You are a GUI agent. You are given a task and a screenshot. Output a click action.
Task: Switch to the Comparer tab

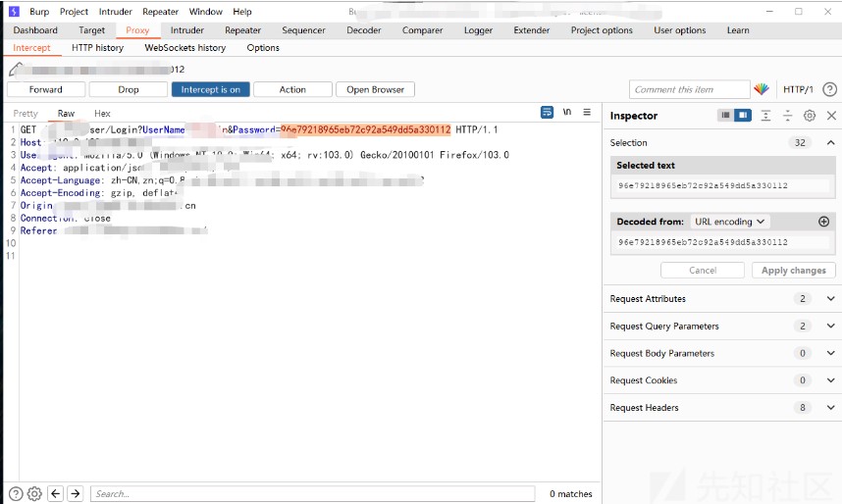click(423, 30)
